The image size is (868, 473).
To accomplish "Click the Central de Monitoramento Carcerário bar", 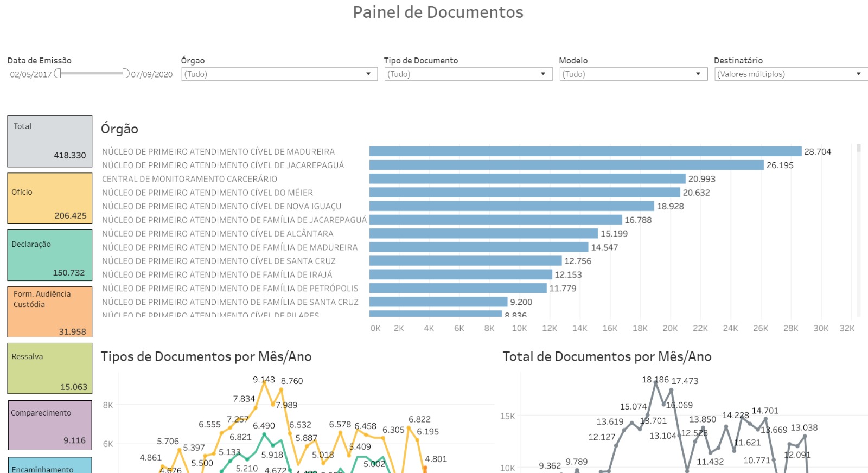I will click(527, 179).
